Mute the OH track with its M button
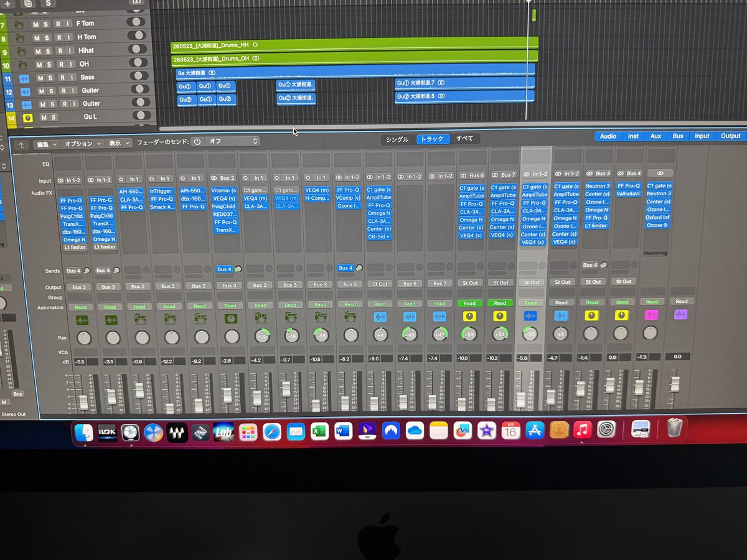Image resolution: width=747 pixels, height=560 pixels. 39,65
